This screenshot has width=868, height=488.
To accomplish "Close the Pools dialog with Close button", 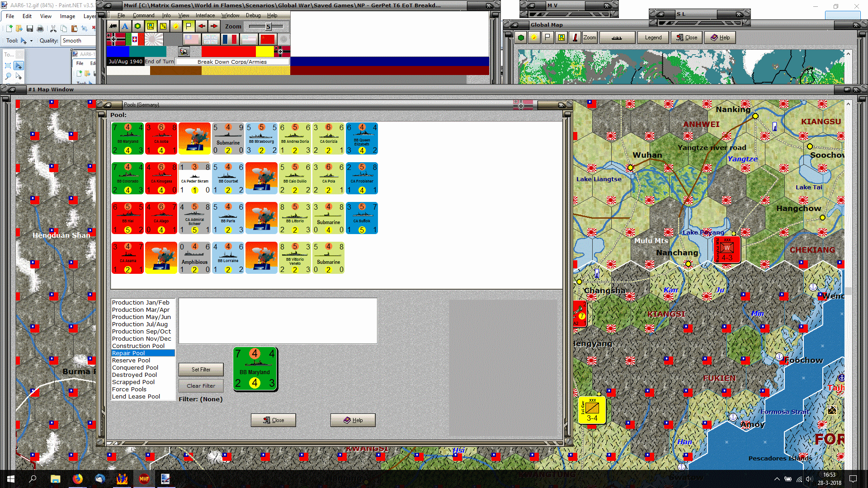I will [274, 420].
